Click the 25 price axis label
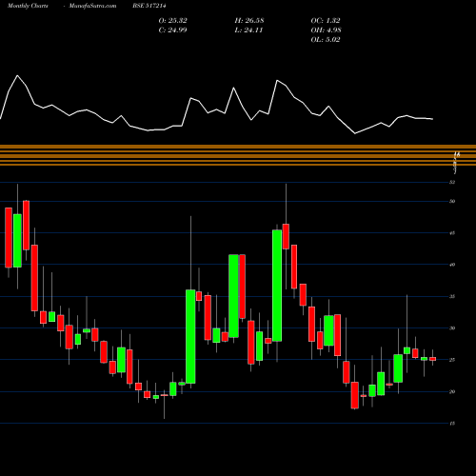The height and width of the screenshot is (476, 476). [x=452, y=360]
